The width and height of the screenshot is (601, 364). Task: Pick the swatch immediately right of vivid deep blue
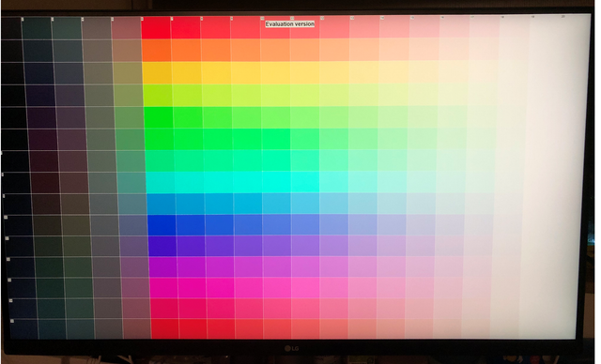(x=191, y=225)
